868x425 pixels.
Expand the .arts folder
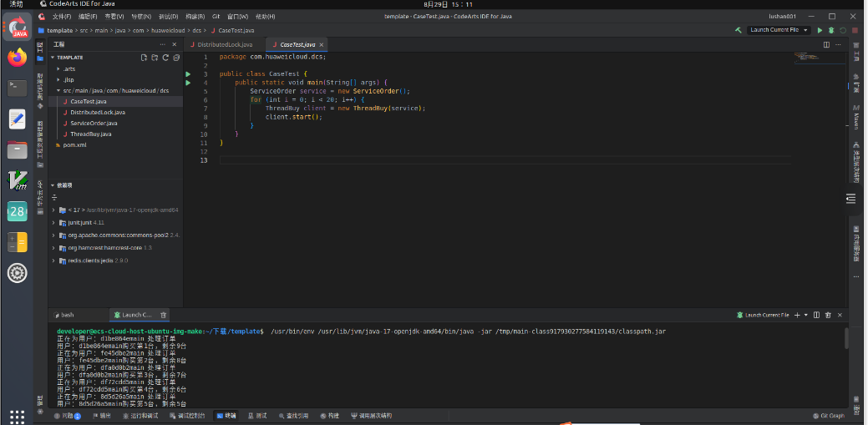click(x=69, y=68)
